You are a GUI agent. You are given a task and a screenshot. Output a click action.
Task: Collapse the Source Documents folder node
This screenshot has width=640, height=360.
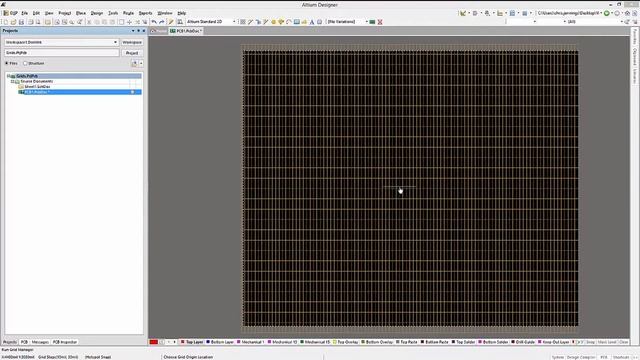point(12,81)
